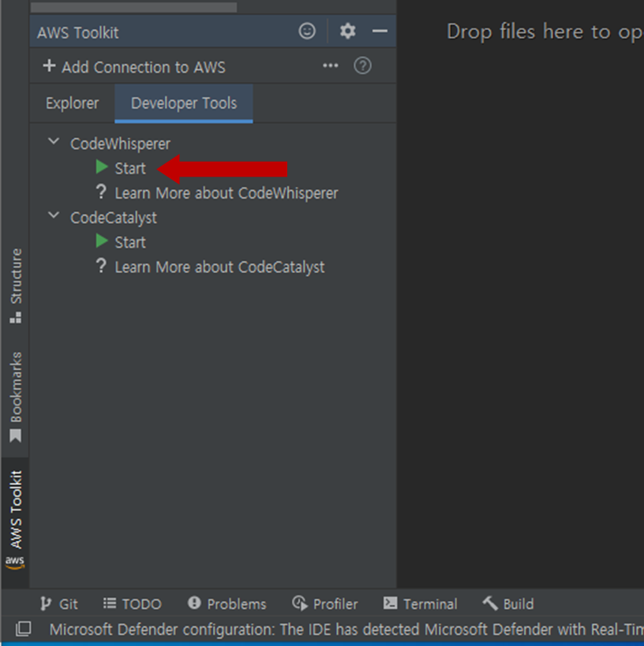The image size is (644, 646).
Task: Click the TODO list icon
Action: click(110, 603)
